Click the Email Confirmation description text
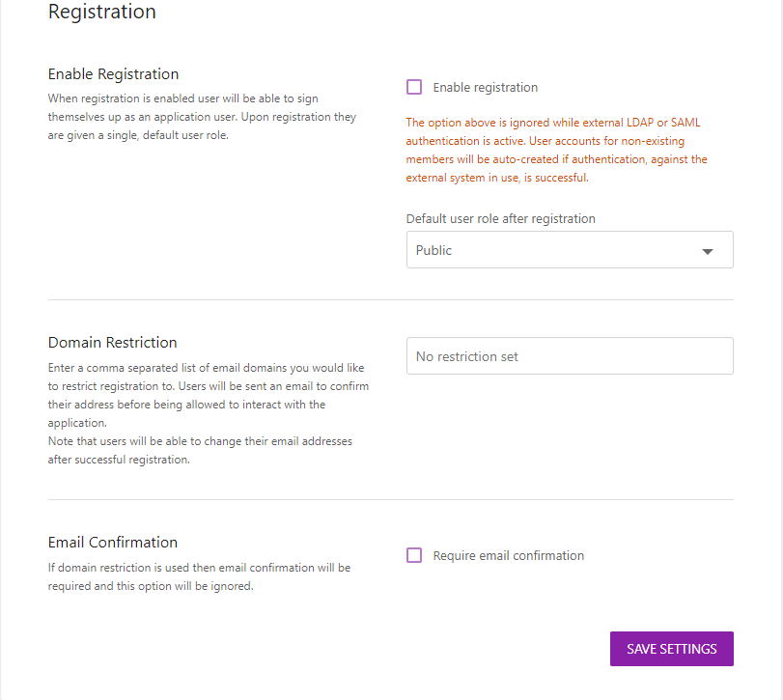Viewport: 783px width, 700px height. pos(199,576)
